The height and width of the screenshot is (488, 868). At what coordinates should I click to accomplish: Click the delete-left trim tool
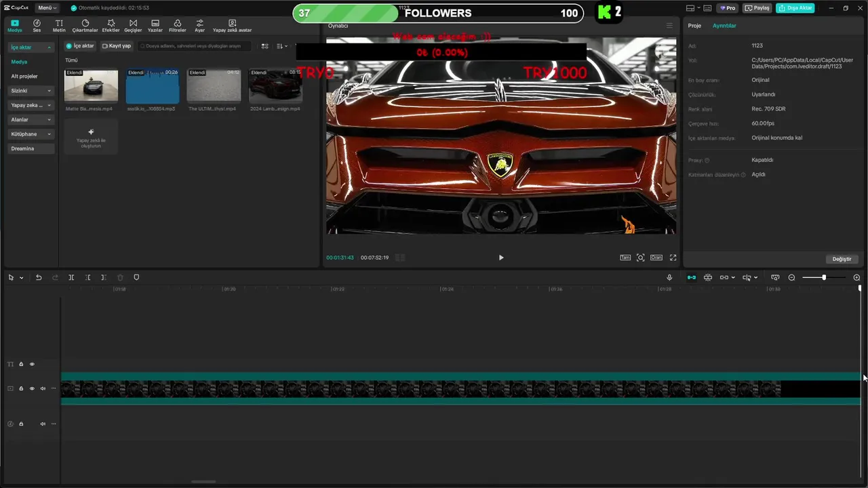[87, 277]
